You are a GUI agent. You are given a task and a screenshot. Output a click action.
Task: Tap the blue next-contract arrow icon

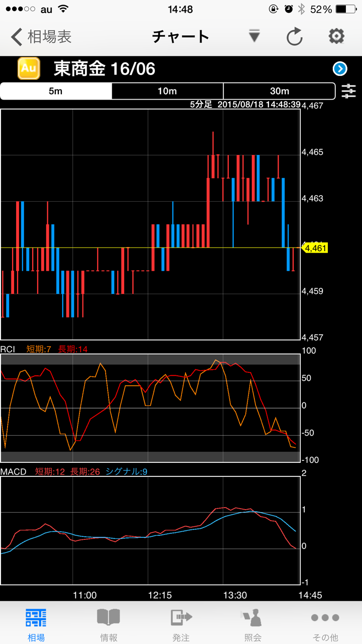pyautogui.click(x=340, y=69)
